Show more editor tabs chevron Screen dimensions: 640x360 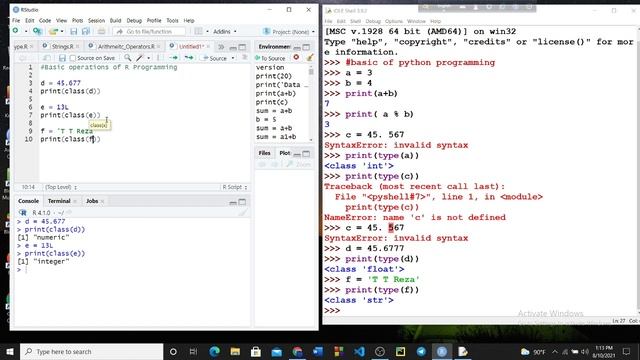pyautogui.click(x=221, y=47)
